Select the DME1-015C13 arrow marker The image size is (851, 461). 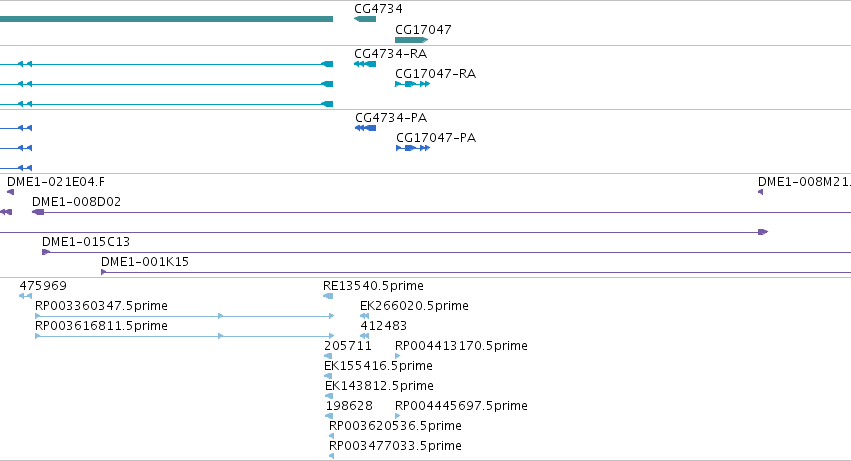point(46,252)
